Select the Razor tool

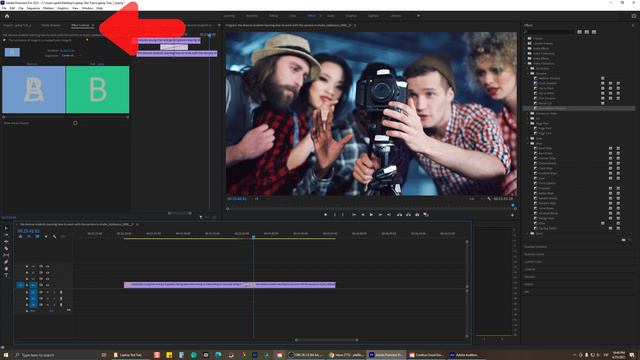(x=6, y=248)
